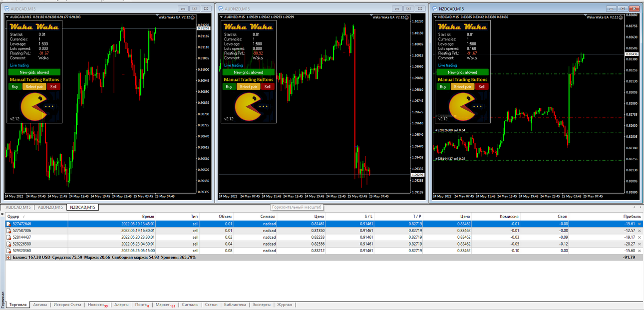Click chart shift triangle on AUDCAD chart

tap(158, 16)
